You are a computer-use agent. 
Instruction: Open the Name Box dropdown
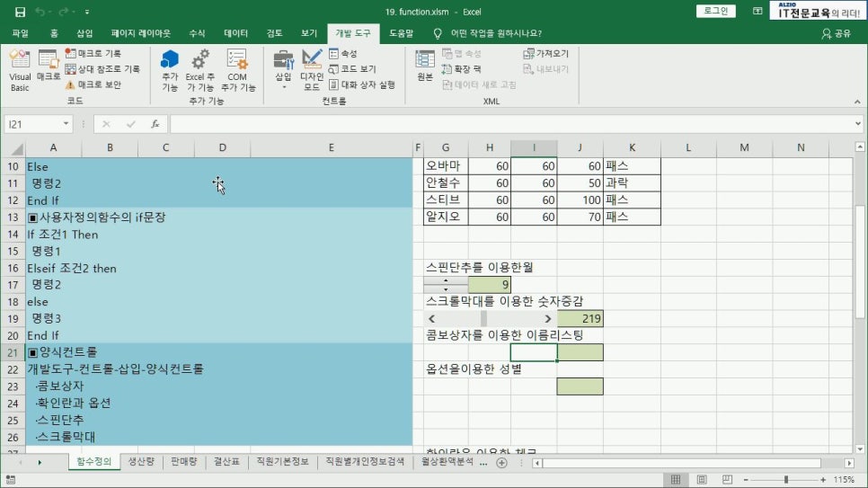click(x=66, y=123)
